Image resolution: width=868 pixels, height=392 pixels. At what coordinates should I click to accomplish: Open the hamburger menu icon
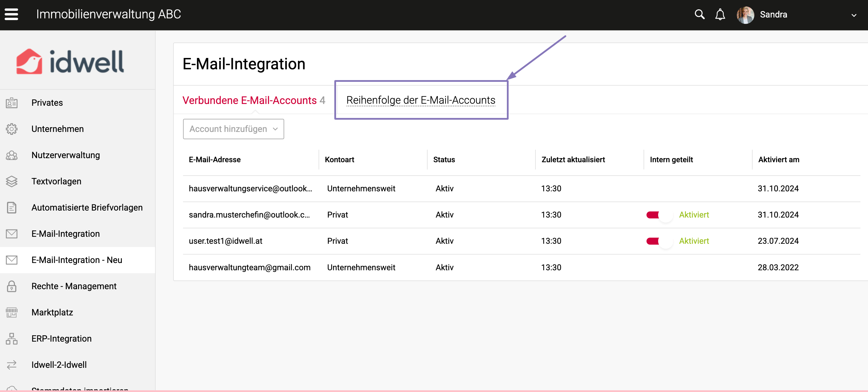tap(11, 15)
